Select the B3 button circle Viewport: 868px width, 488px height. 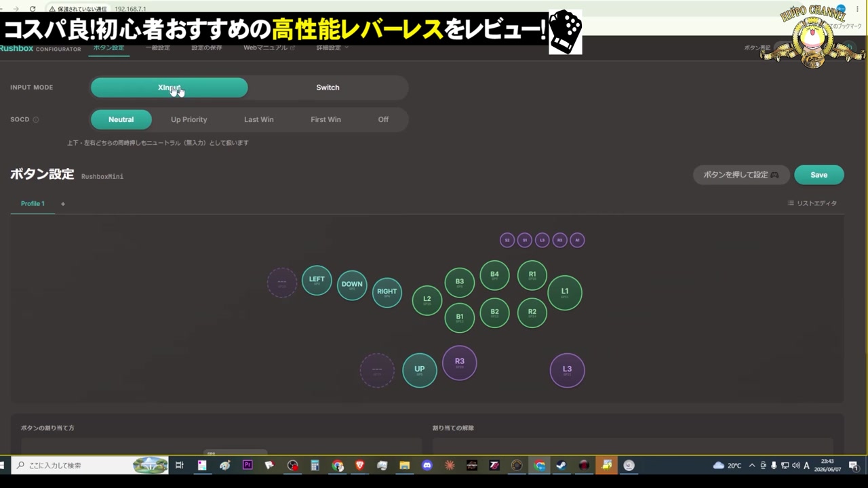[460, 283]
